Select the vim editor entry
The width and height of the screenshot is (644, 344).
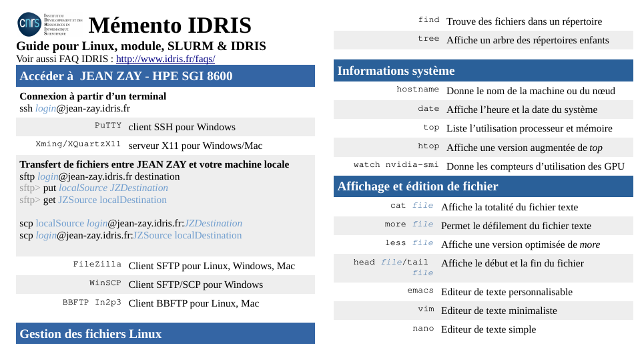click(x=425, y=309)
